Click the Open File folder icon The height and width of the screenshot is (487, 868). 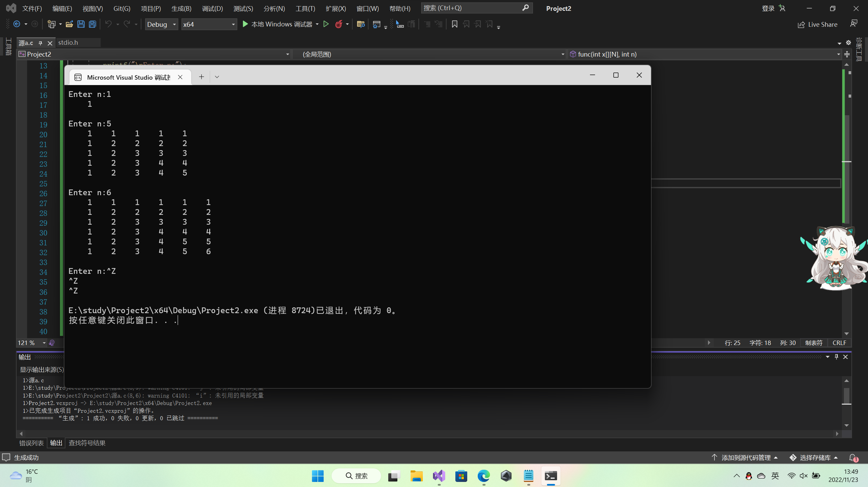(x=69, y=24)
